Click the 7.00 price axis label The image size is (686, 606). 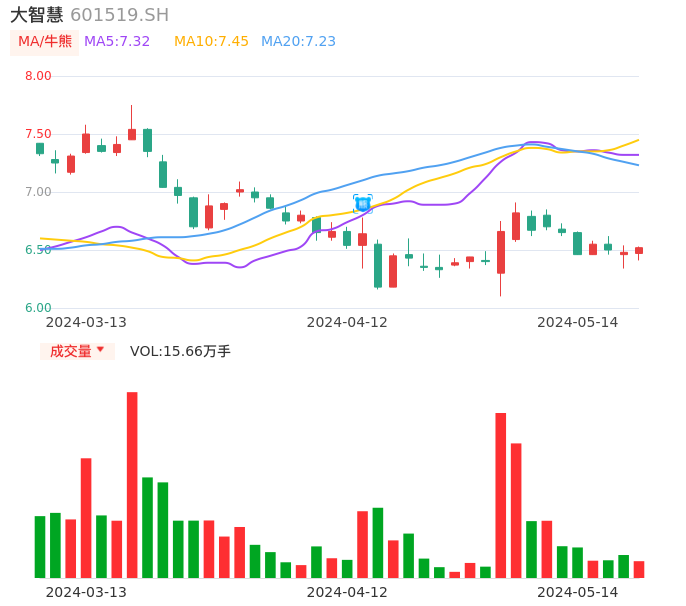click(x=38, y=192)
